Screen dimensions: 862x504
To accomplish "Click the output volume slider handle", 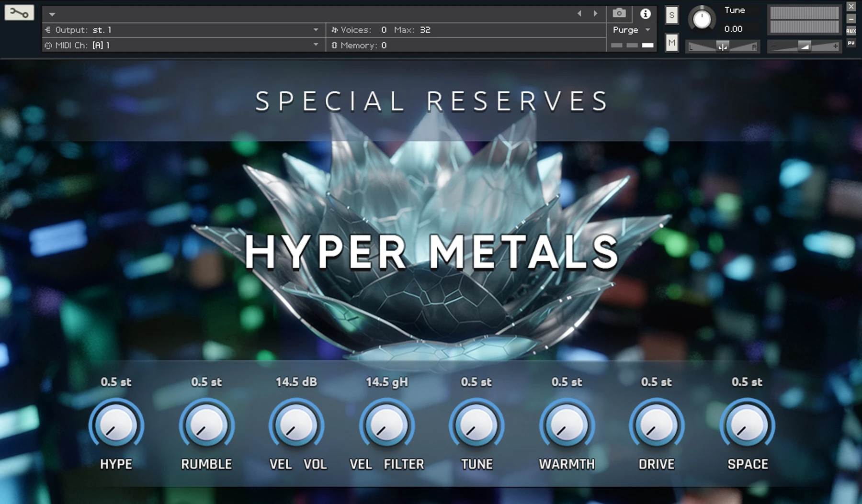I will coord(804,46).
